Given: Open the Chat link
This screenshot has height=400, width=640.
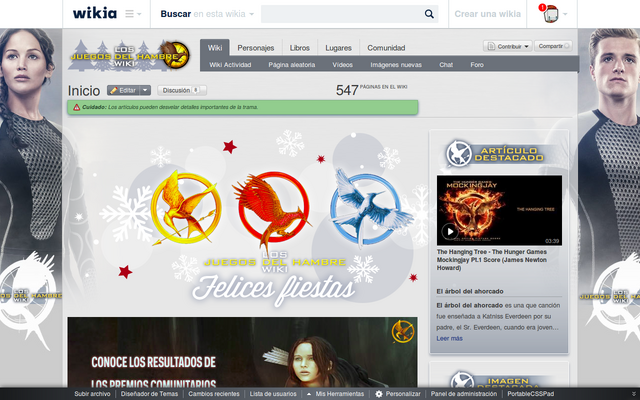Looking at the screenshot, I should tap(446, 64).
